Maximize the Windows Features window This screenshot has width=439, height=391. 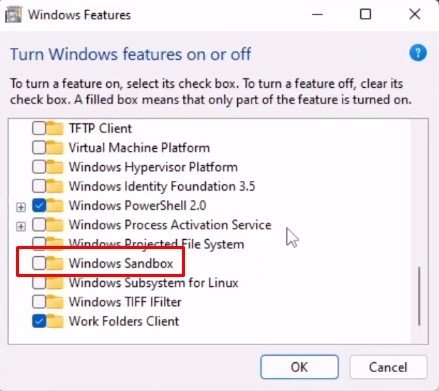365,14
